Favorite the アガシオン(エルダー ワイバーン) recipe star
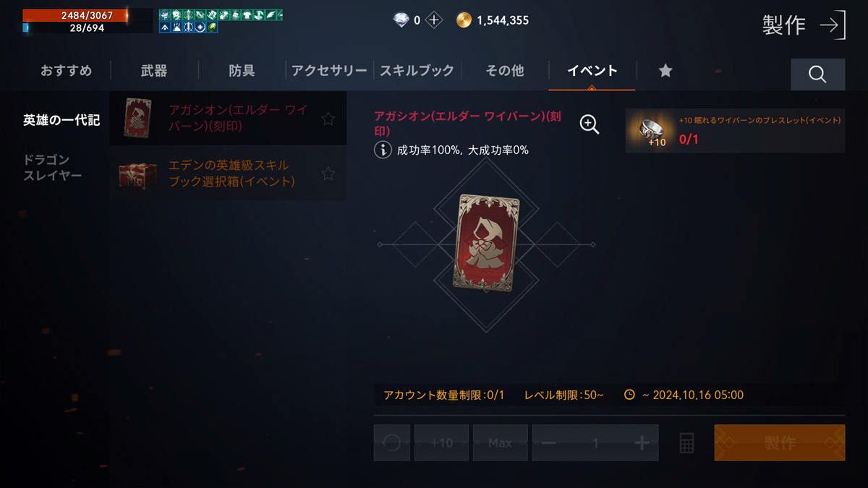The width and height of the screenshot is (868, 488). (x=328, y=119)
